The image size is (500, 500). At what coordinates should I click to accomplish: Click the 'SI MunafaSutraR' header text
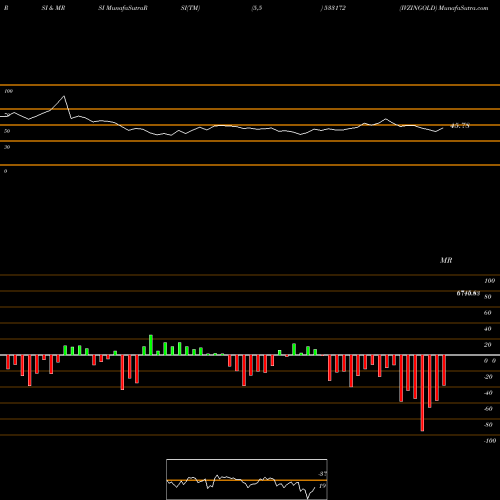[123, 8]
